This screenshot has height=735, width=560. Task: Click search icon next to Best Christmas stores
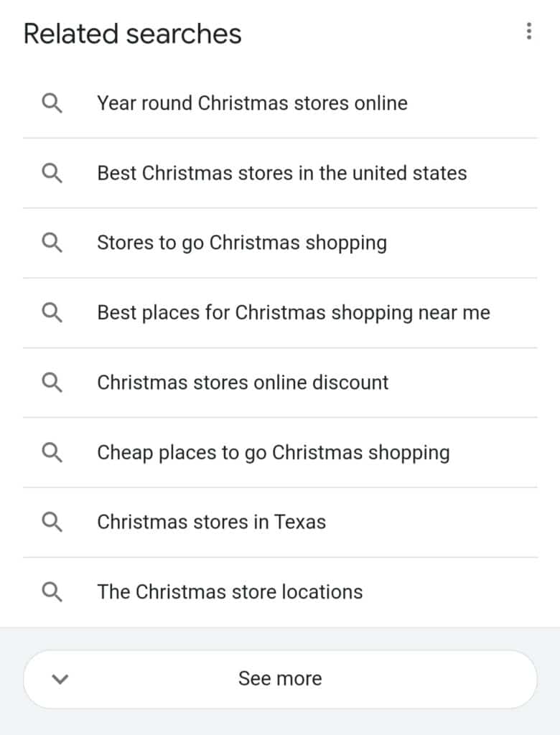(52, 173)
